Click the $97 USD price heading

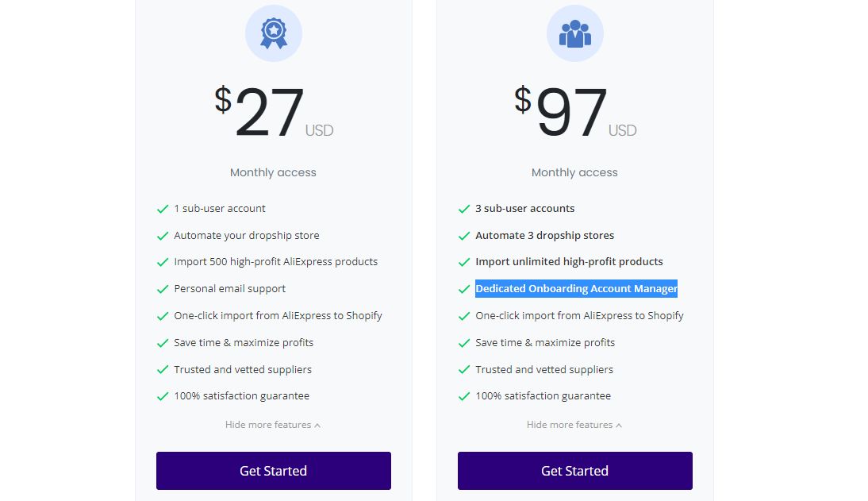pyautogui.click(x=574, y=112)
